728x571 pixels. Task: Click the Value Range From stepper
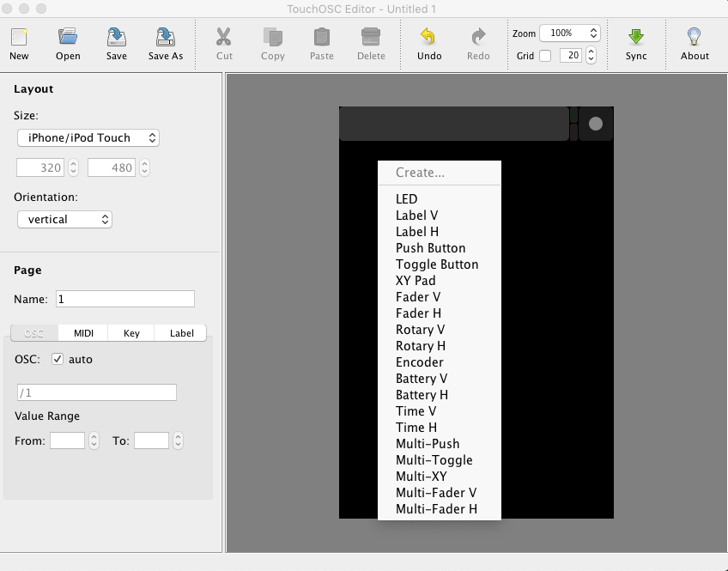(94, 440)
